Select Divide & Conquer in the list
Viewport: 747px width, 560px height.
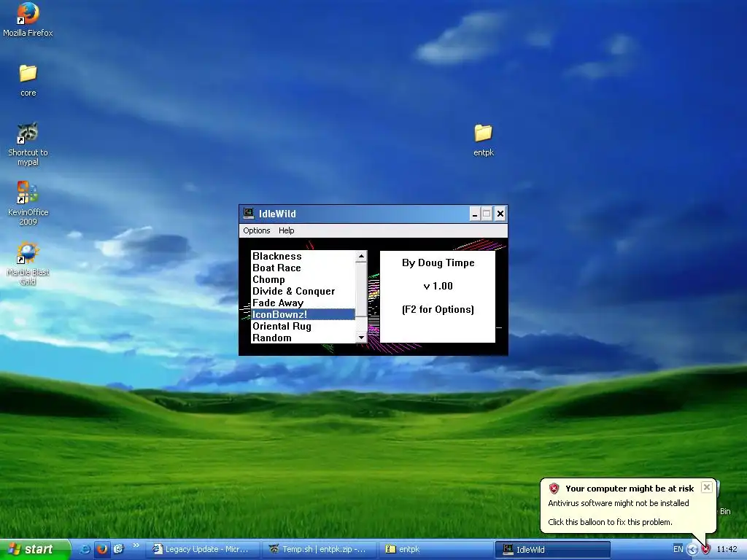click(303, 291)
